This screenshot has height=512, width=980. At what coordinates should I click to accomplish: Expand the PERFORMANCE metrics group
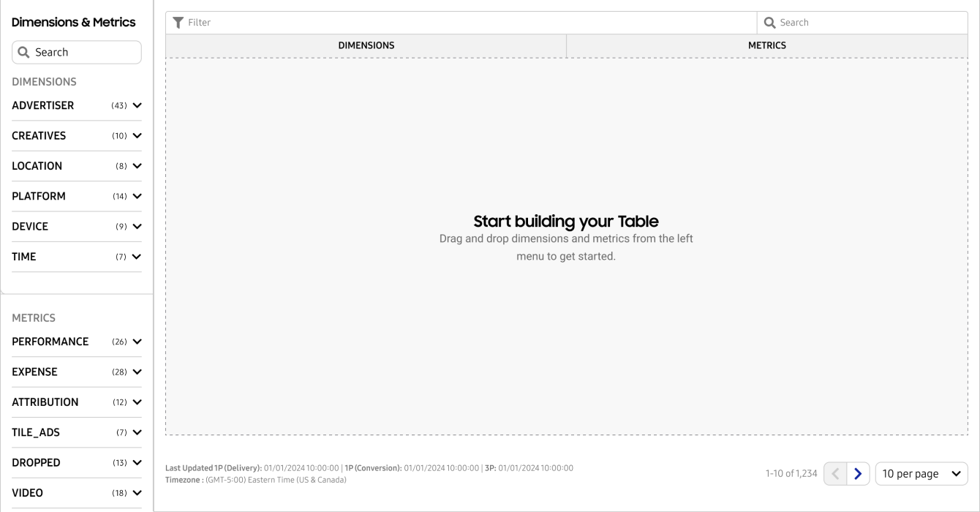tap(137, 342)
